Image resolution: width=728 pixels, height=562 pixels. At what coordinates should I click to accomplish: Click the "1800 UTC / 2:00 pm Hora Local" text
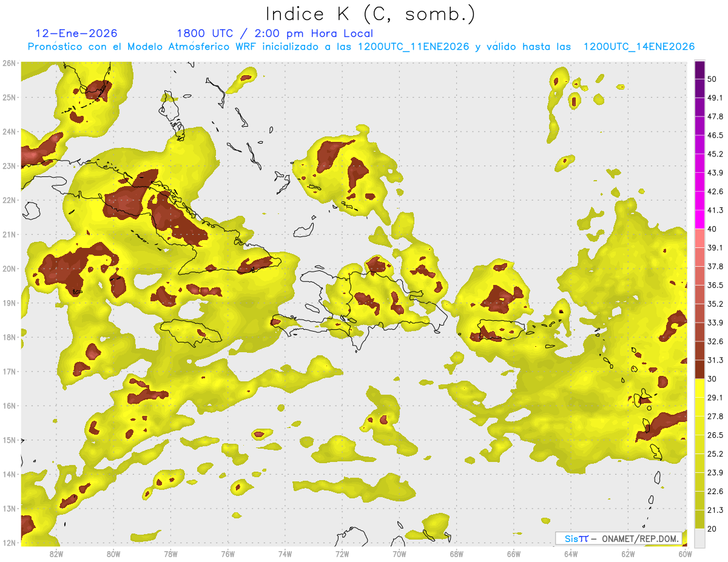pos(275,33)
